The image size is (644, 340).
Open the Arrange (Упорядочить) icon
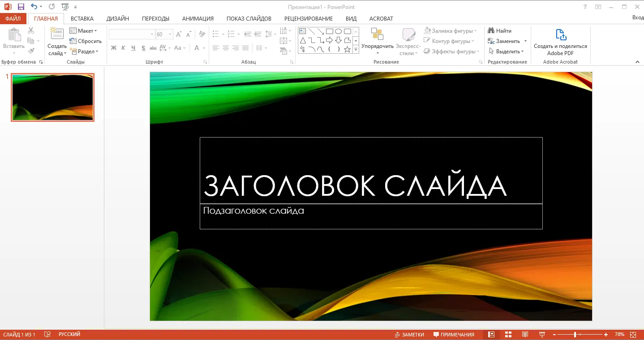tap(377, 34)
